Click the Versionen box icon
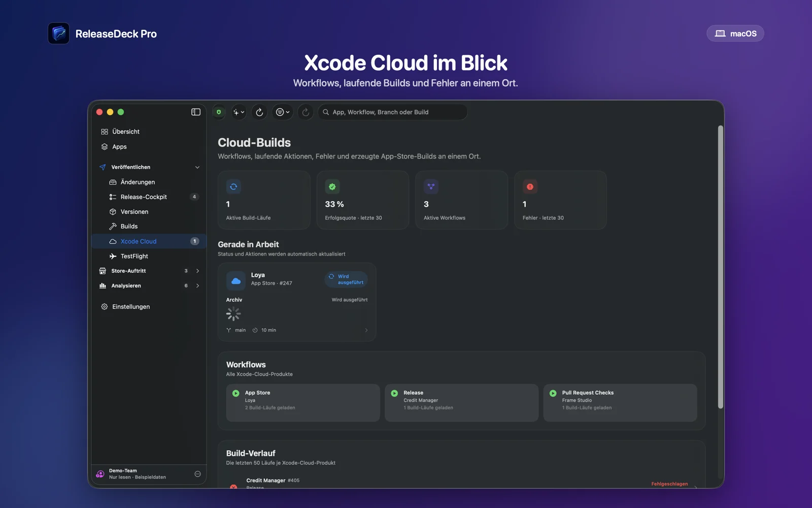The width and height of the screenshot is (812, 508). click(113, 211)
